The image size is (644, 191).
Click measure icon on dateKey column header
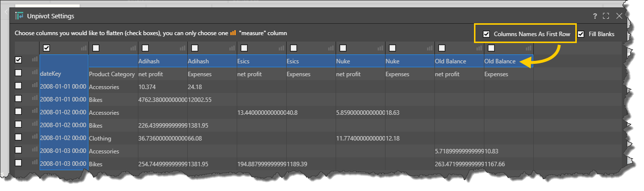(84, 48)
